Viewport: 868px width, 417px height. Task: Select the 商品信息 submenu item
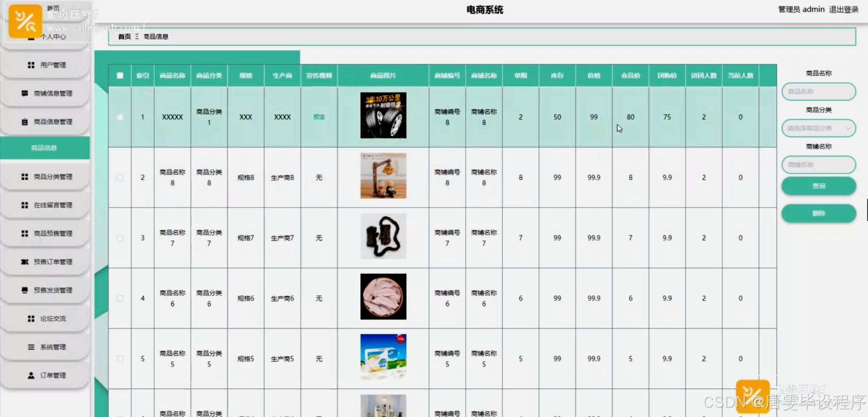[45, 148]
